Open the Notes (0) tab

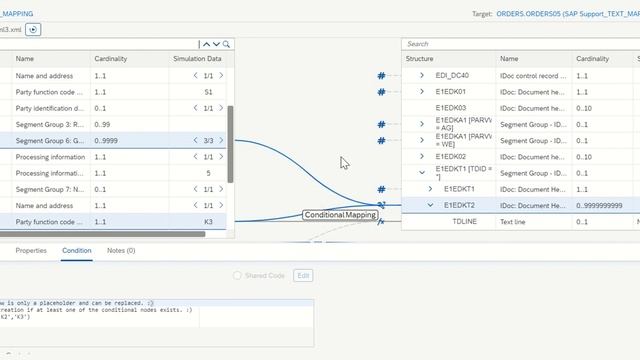[121, 251]
